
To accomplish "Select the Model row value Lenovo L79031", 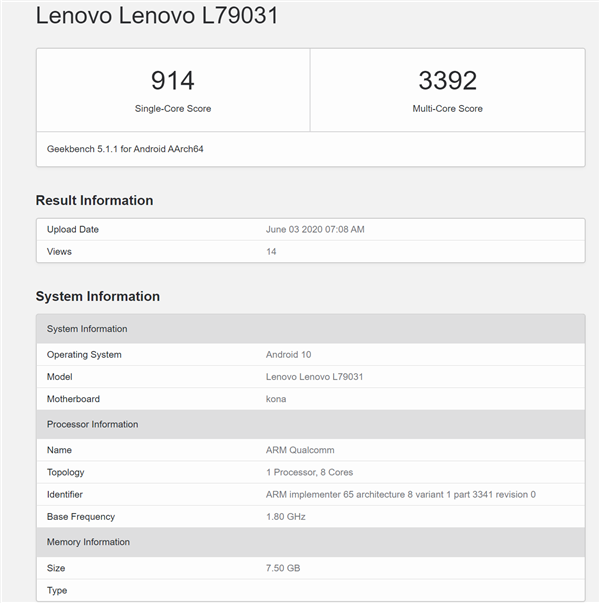I will point(314,376).
